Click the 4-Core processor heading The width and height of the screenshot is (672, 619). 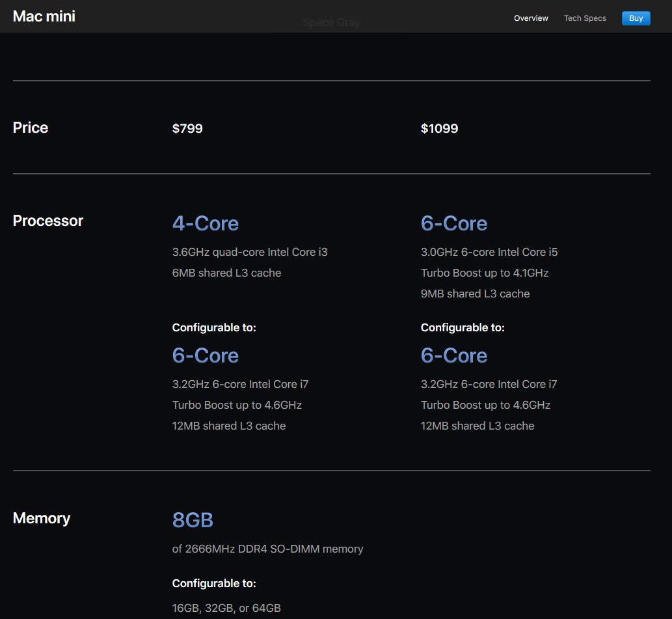click(x=206, y=223)
